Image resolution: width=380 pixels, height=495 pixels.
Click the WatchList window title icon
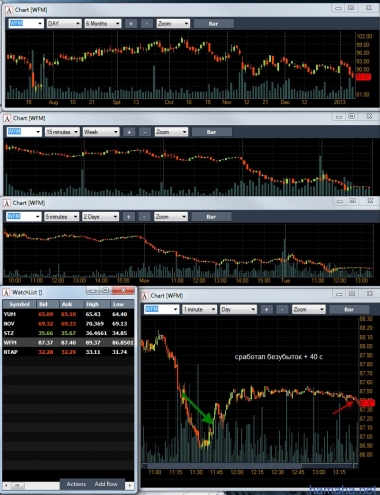point(6,293)
